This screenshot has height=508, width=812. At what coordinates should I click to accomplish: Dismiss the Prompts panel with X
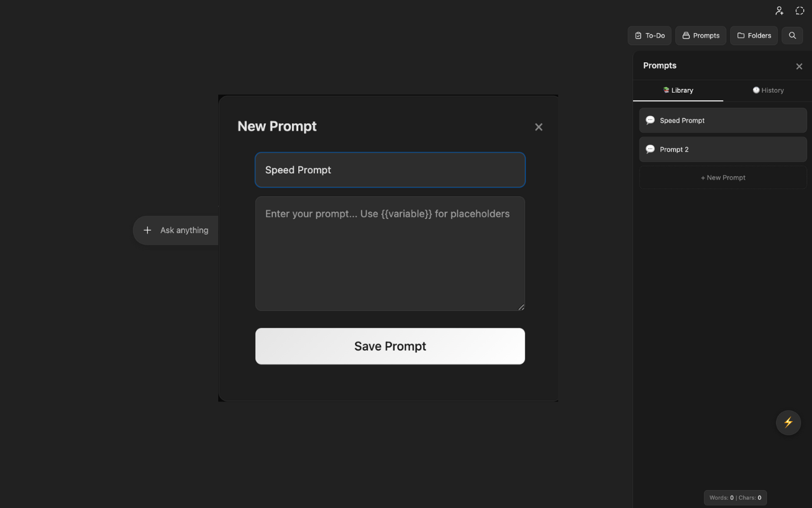pos(799,66)
